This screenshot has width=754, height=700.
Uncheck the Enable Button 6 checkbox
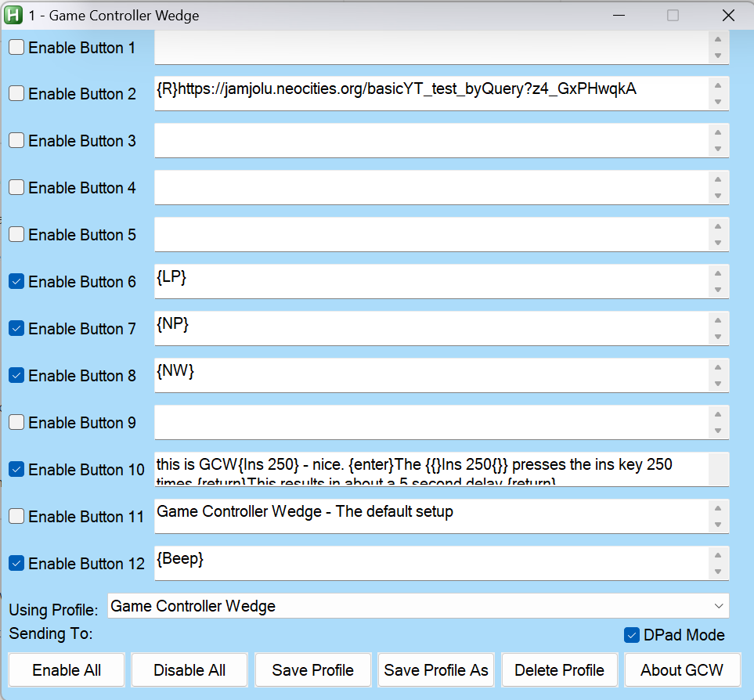pos(16,282)
